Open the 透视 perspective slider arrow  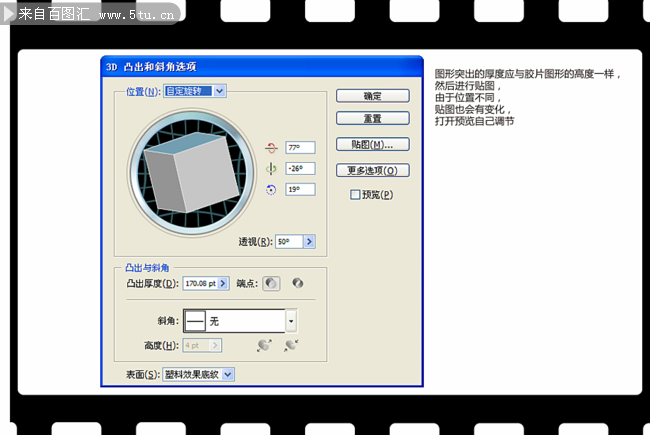[309, 241]
